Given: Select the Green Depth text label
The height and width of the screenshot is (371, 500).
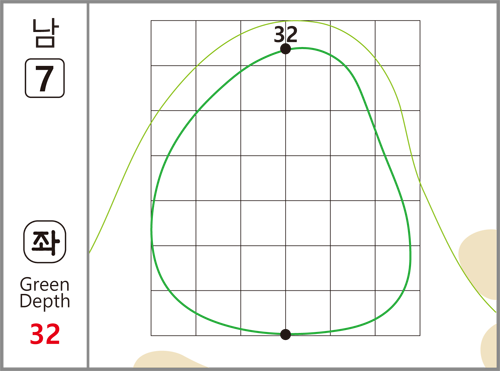Looking at the screenshot, I should pos(45,293).
